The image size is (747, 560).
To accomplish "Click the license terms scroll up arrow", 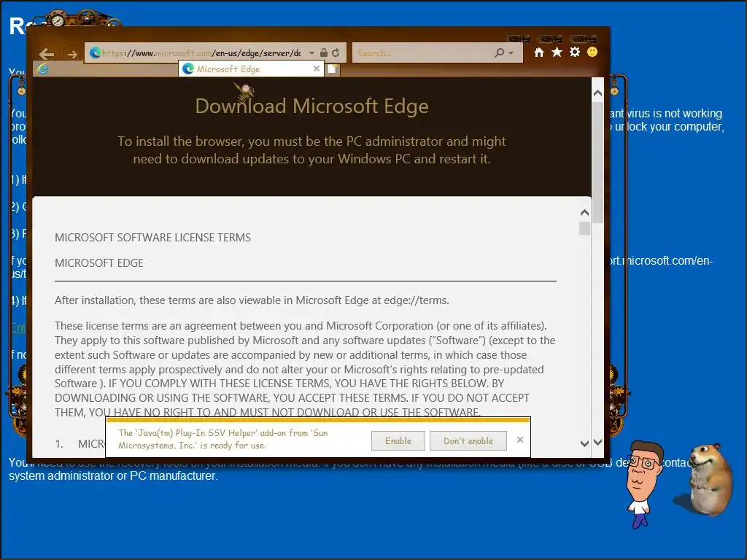I will click(x=584, y=213).
